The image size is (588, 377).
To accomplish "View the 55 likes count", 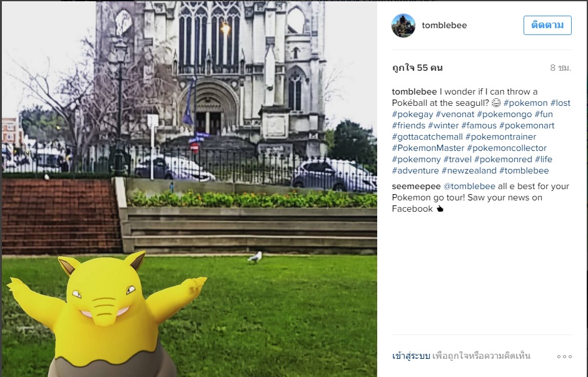I will [x=417, y=68].
